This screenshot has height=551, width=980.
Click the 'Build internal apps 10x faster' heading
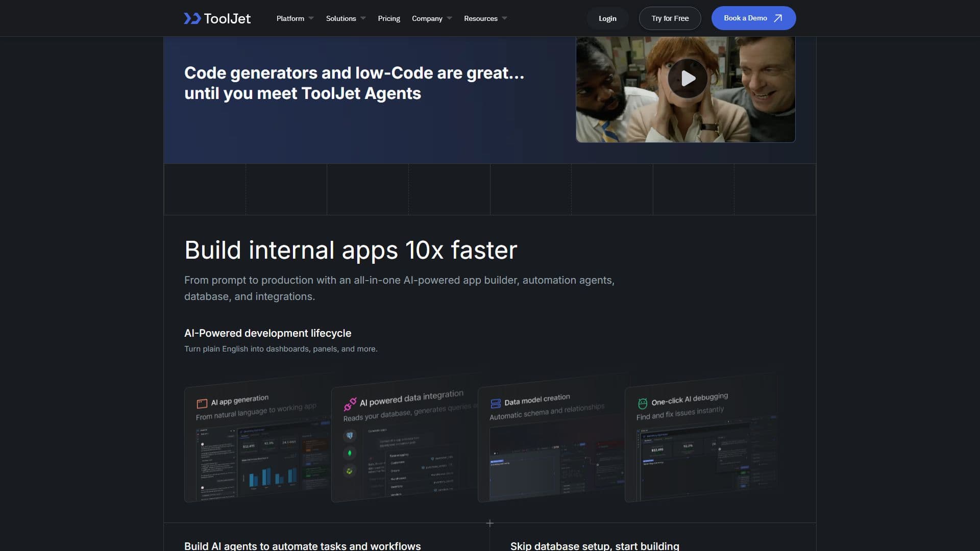tap(351, 250)
